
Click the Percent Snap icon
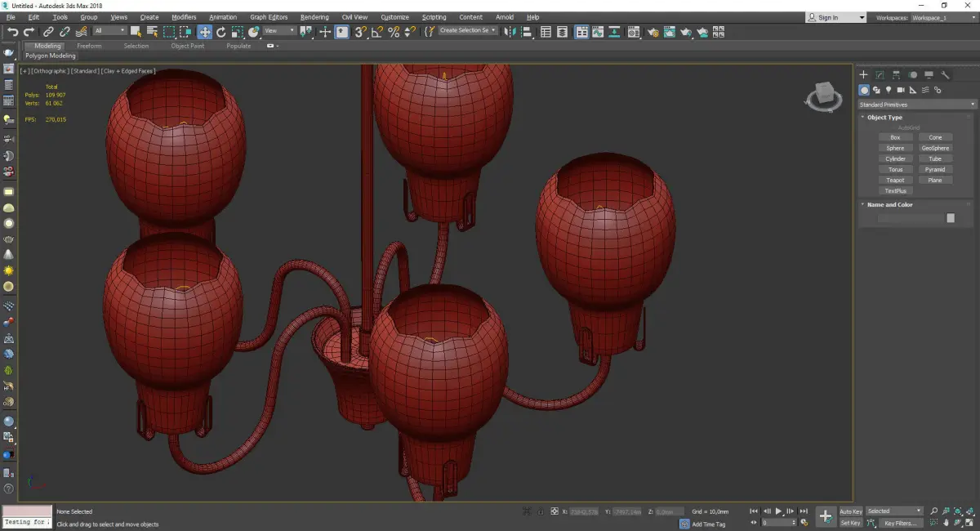394,31
